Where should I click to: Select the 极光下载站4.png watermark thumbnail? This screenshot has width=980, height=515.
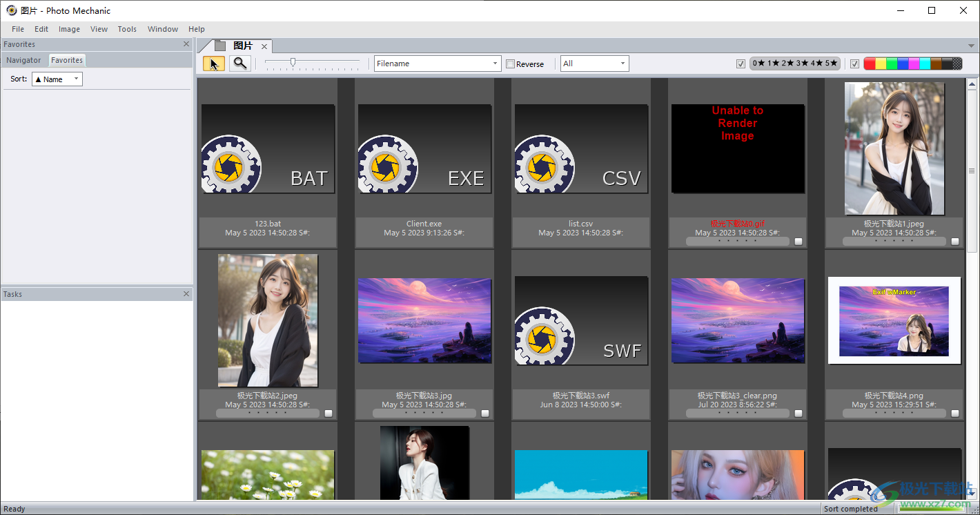tap(894, 320)
